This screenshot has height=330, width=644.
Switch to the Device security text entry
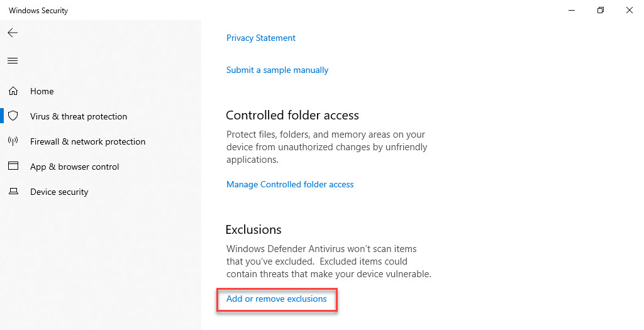59,192
